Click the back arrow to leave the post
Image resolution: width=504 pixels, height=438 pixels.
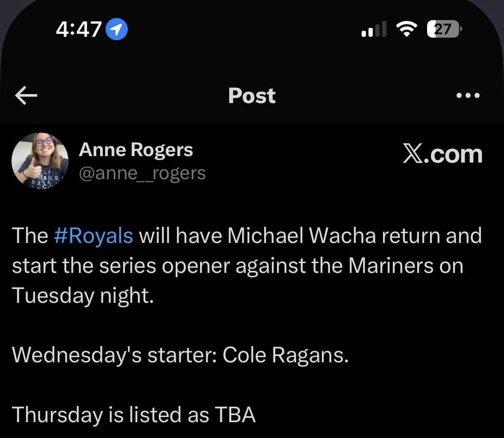click(x=26, y=95)
